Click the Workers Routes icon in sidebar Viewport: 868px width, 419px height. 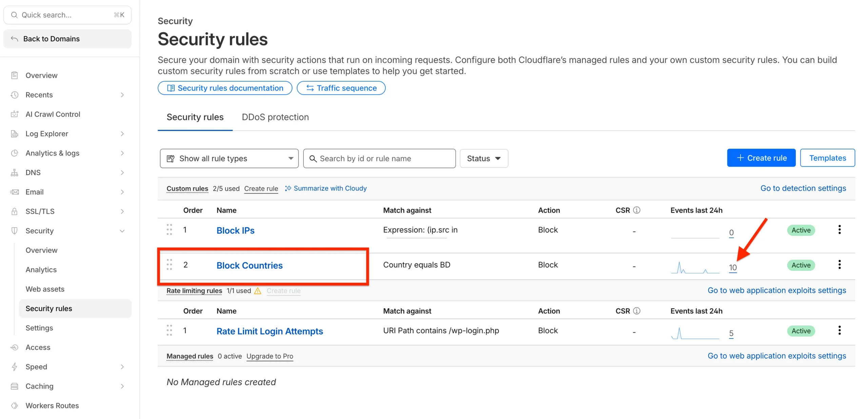[14, 405]
